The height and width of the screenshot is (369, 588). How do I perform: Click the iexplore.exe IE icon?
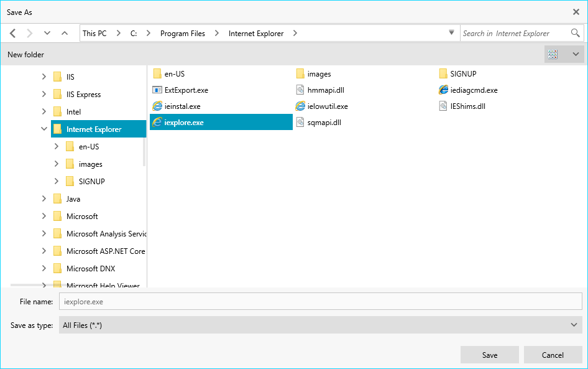click(157, 122)
